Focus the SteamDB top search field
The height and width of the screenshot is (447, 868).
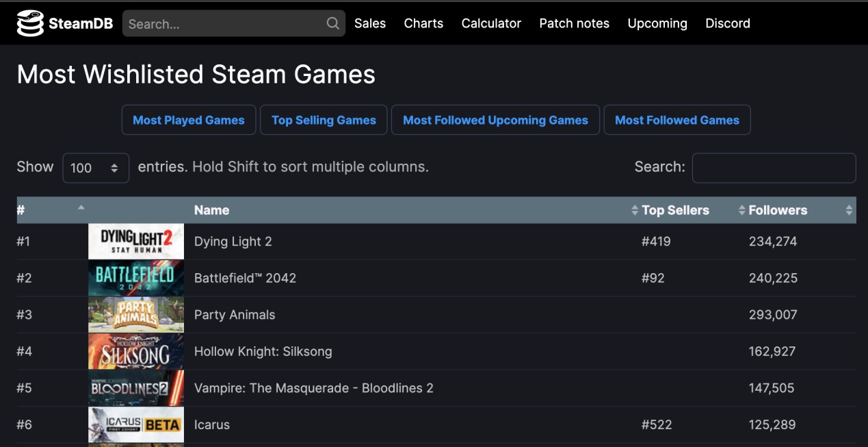224,24
